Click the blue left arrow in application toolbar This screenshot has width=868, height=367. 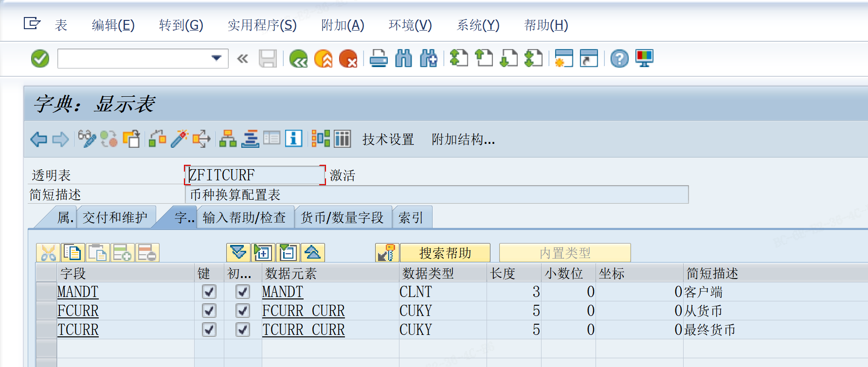[x=39, y=140]
